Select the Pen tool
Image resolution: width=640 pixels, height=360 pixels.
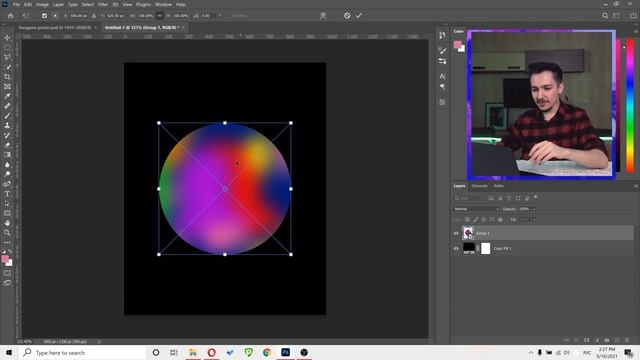tap(7, 184)
